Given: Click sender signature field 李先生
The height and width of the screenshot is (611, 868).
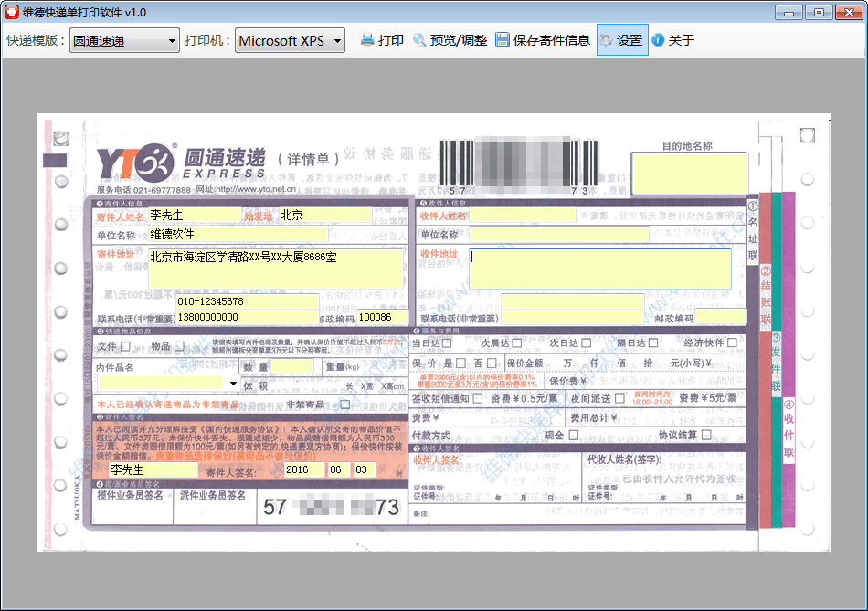Looking at the screenshot, I should tap(153, 469).
